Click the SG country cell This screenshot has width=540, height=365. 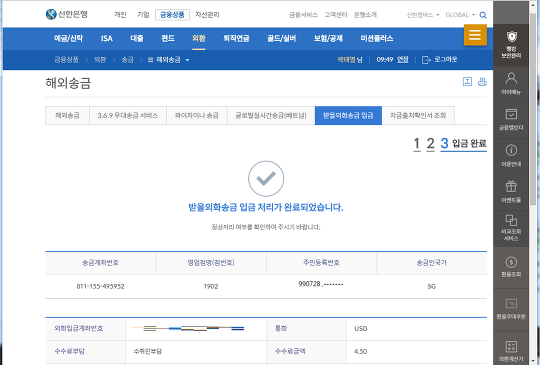point(432,286)
